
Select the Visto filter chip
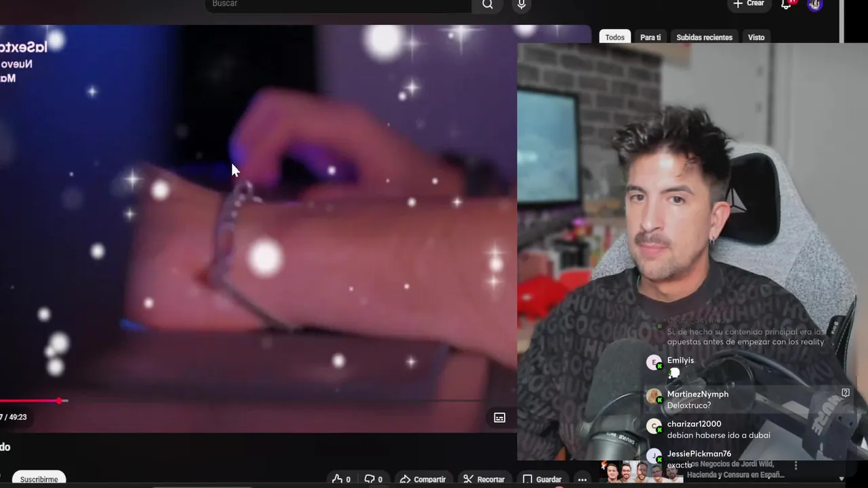coord(756,37)
